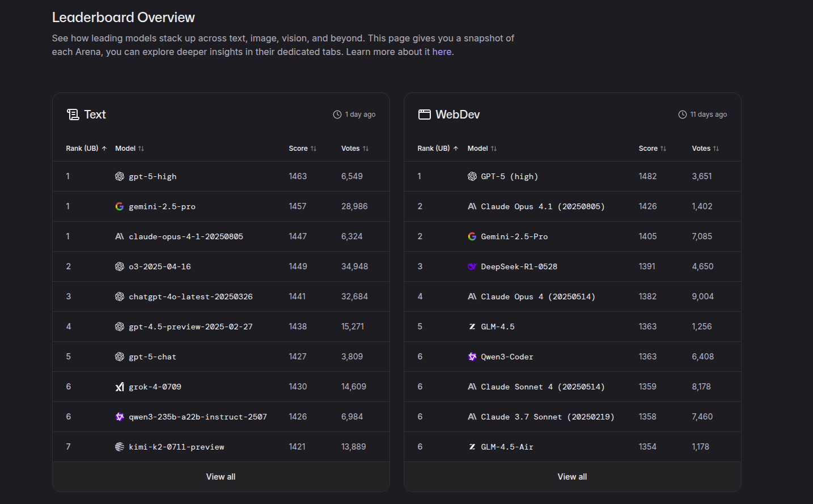Viewport: 813px width, 504px height.
Task: Click the Leaderboard Overview heading
Action: click(x=124, y=18)
